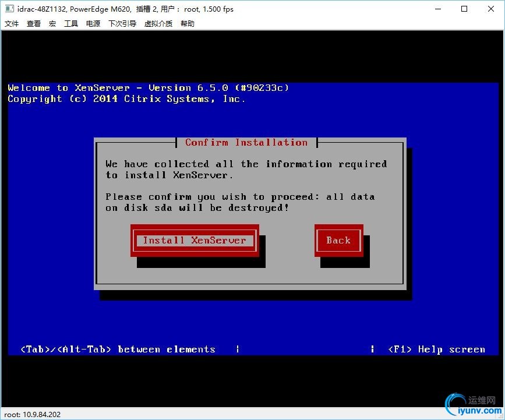Viewport: 505px width, 420px height.
Task: Click the 'root: 10.9.84.202' status text
Action: [x=32, y=415]
